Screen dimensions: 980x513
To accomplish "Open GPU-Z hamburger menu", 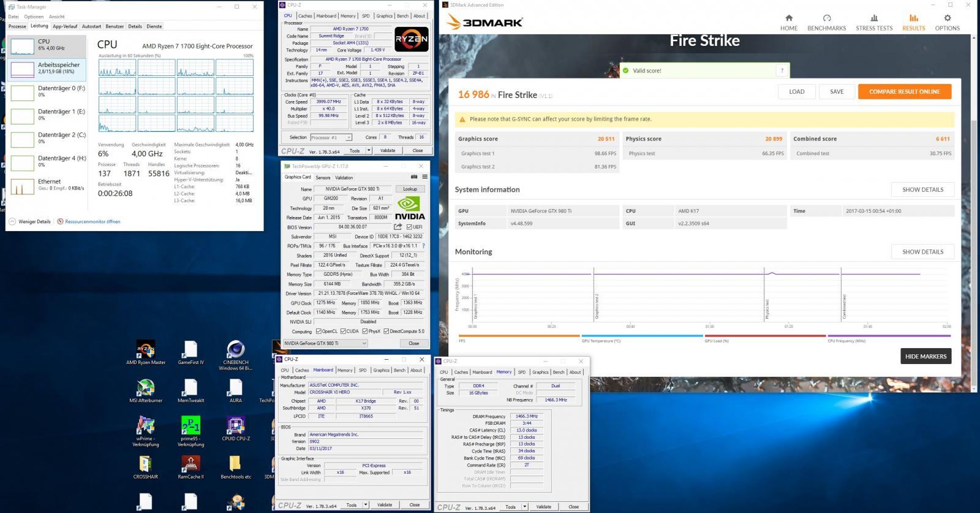I will 424,177.
